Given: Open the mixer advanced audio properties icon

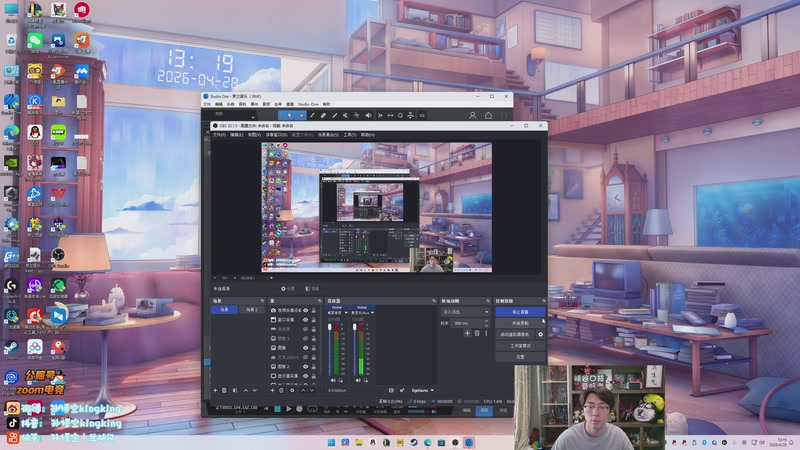Looking at the screenshot, I should click(402, 390).
